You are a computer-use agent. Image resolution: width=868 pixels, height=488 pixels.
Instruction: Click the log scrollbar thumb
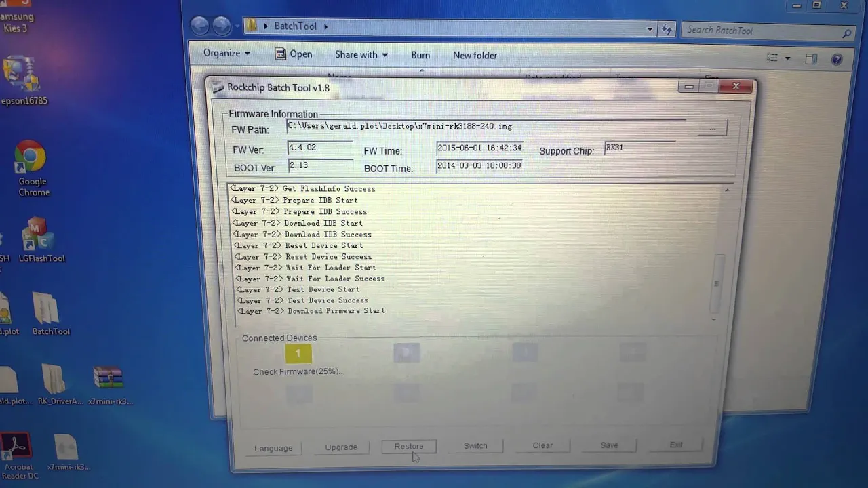718,283
